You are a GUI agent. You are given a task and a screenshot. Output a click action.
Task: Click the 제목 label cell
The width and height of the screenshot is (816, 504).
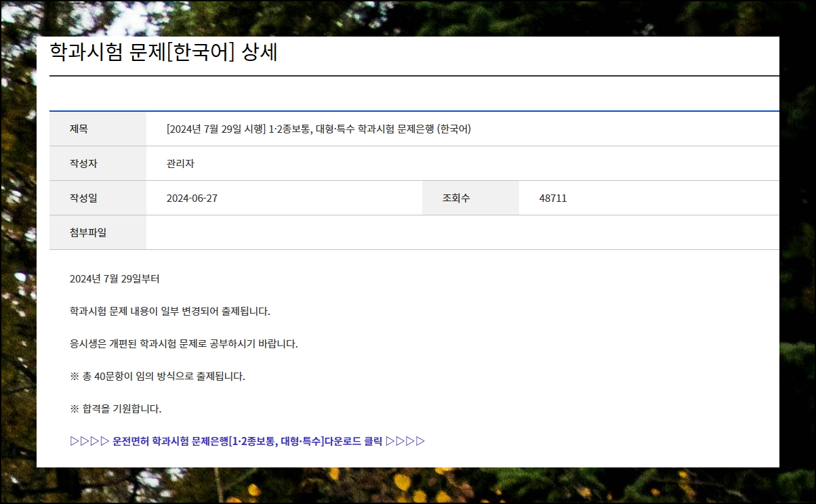98,129
